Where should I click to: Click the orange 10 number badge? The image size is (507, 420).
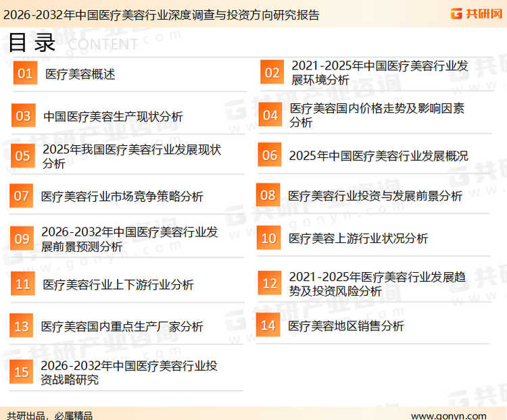coord(268,238)
